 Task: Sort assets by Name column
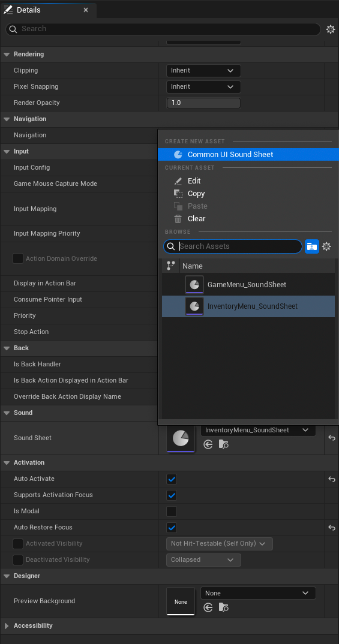pyautogui.click(x=193, y=266)
